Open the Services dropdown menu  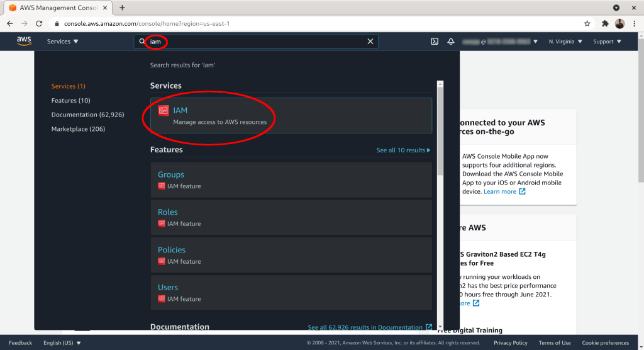[x=62, y=42]
